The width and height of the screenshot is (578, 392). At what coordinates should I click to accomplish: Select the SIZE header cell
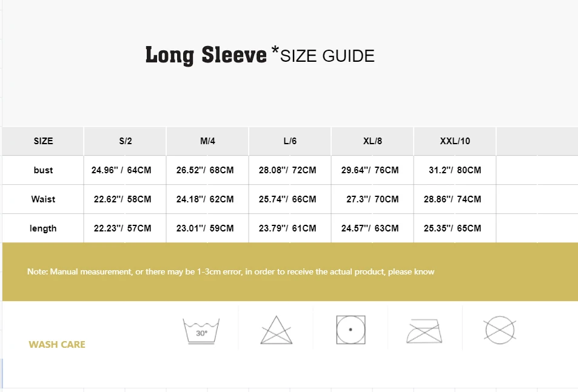click(43, 141)
